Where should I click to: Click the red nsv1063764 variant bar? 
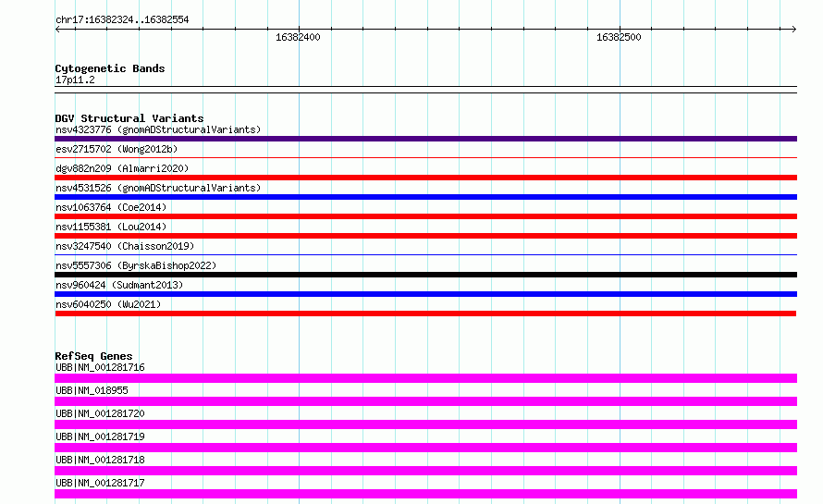tap(425, 216)
